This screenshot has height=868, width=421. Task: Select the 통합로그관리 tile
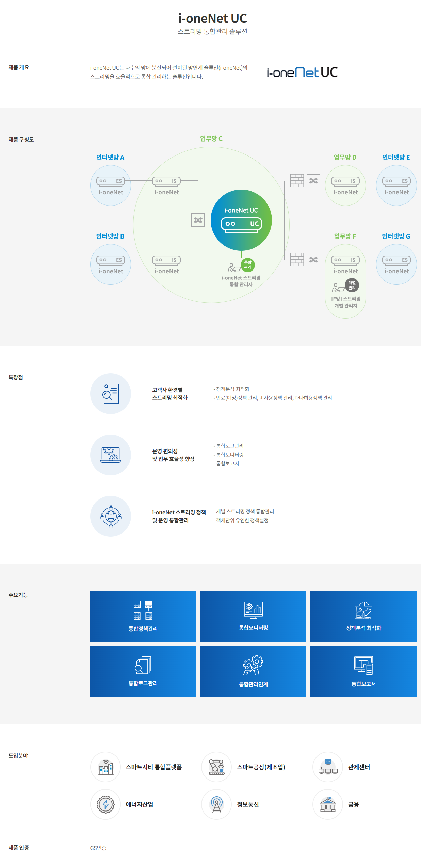143,671
